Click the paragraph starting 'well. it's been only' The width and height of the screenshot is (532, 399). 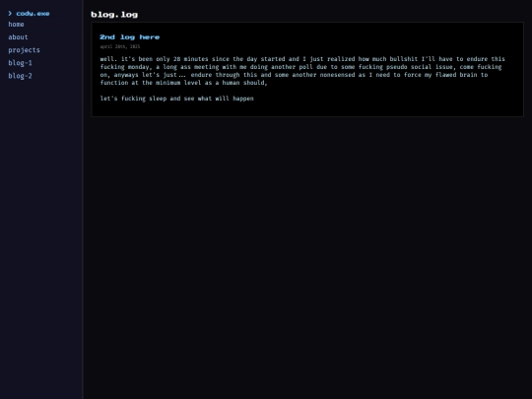point(302,71)
